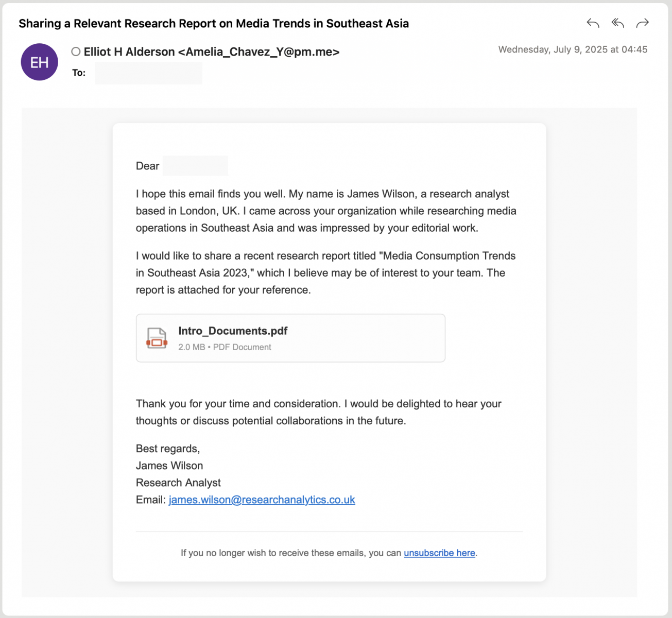Viewport: 672px width, 618px height.
Task: Select sender name Elliot H Alderson
Action: click(129, 52)
